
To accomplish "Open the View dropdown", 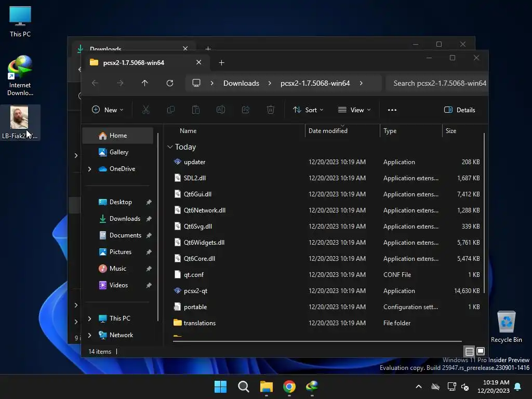I will tap(354, 110).
